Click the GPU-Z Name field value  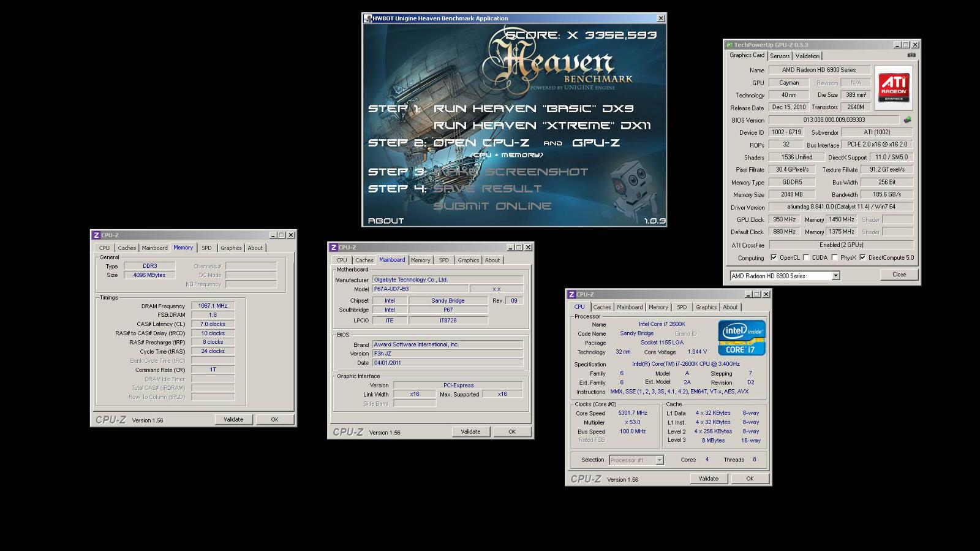click(819, 70)
